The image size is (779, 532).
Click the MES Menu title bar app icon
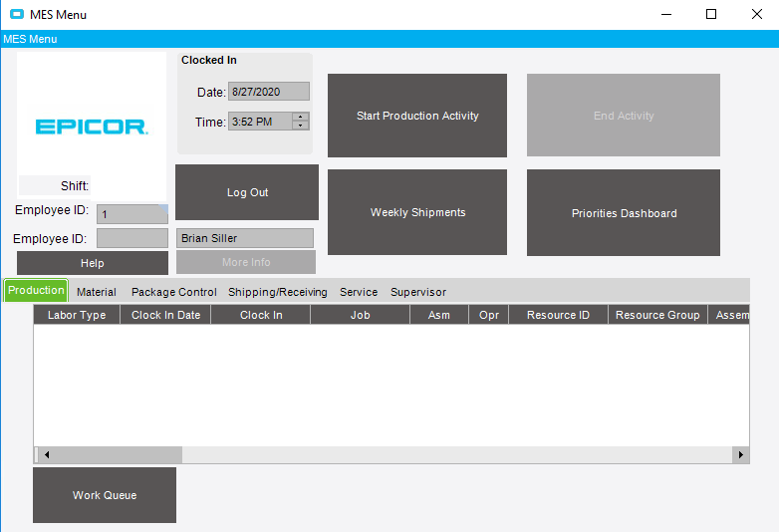click(17, 14)
